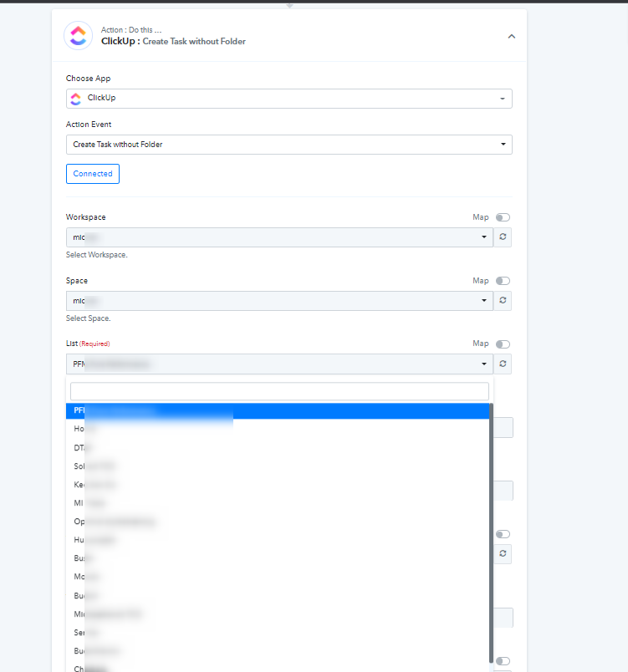The image size is (628, 672).
Task: Toggle Map switch for Workspace
Action: [x=503, y=217]
